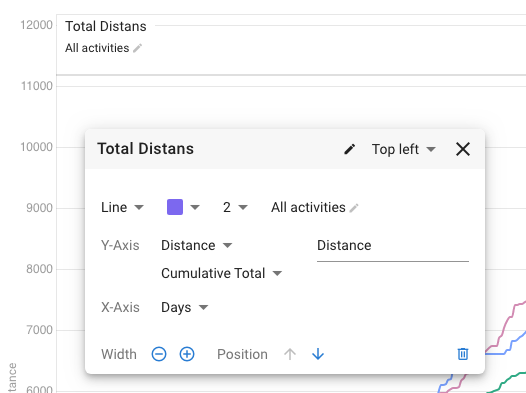Image resolution: width=526 pixels, height=393 pixels.
Task: Click the Width label
Action: tap(119, 354)
